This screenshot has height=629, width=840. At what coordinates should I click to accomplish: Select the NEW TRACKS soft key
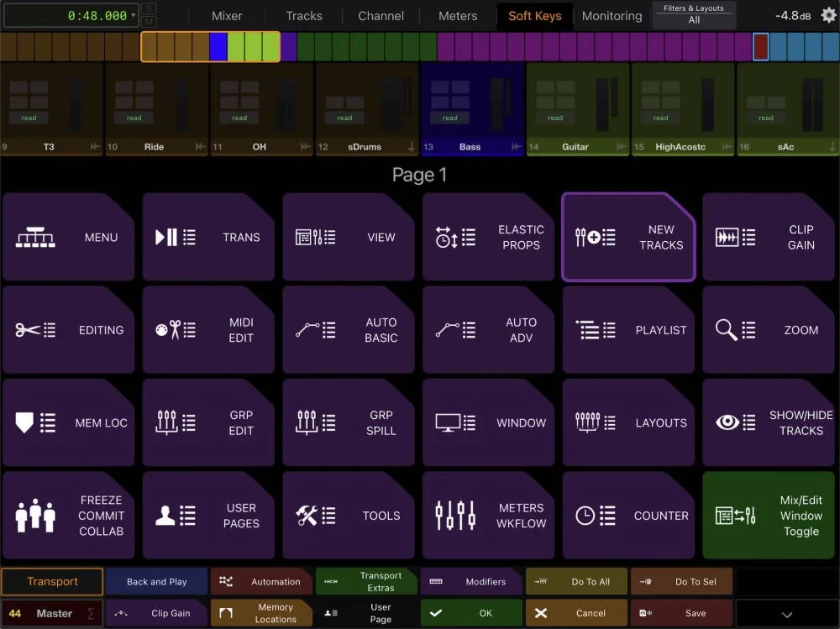(628, 237)
